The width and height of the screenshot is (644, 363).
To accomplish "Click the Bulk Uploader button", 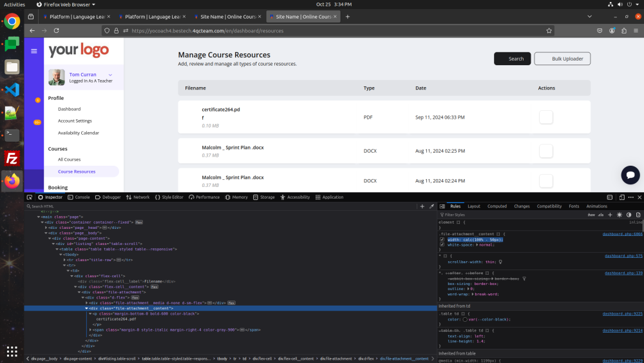I will [x=562, y=59].
